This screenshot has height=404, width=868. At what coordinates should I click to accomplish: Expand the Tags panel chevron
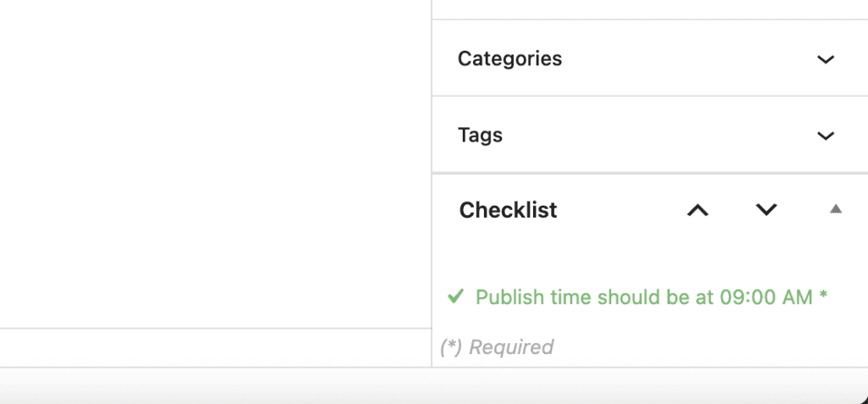click(x=825, y=136)
